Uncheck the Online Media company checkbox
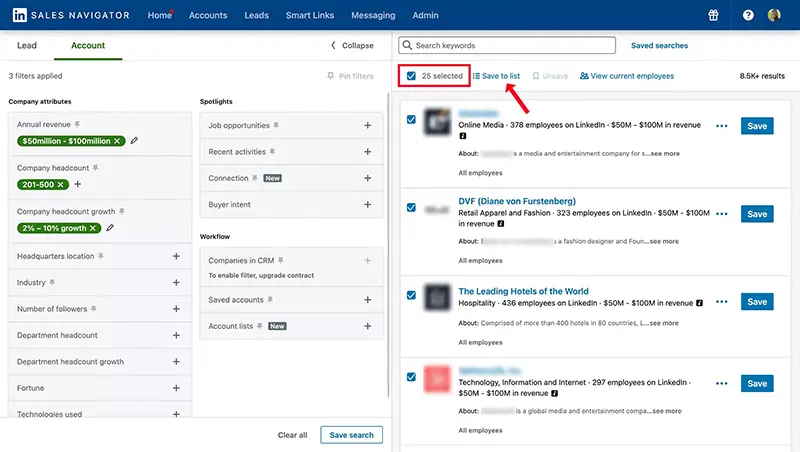 [x=411, y=119]
